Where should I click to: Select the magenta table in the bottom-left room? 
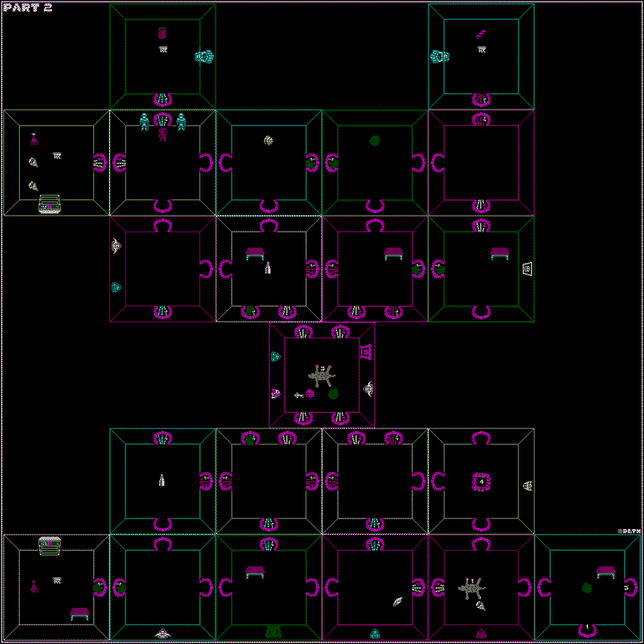tap(80, 613)
